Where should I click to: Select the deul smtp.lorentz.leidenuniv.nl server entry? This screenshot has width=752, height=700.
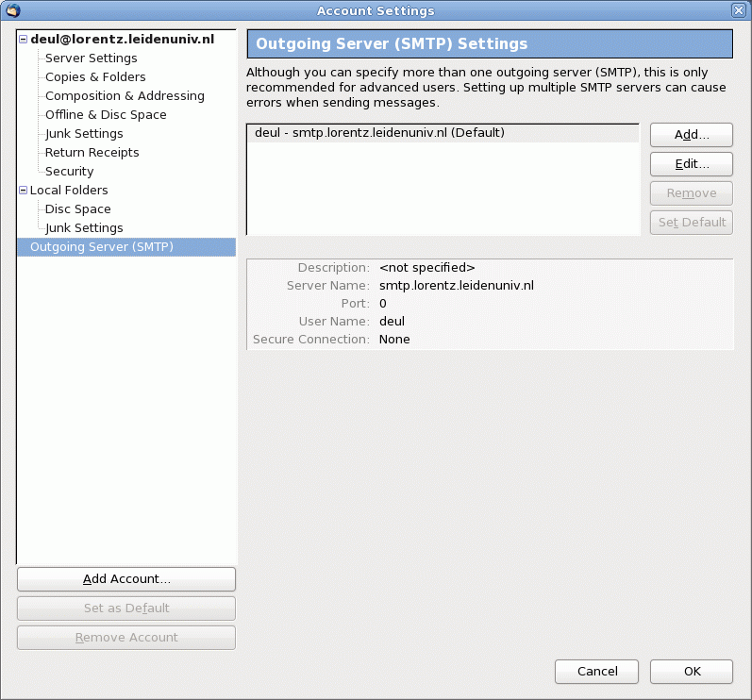(379, 133)
